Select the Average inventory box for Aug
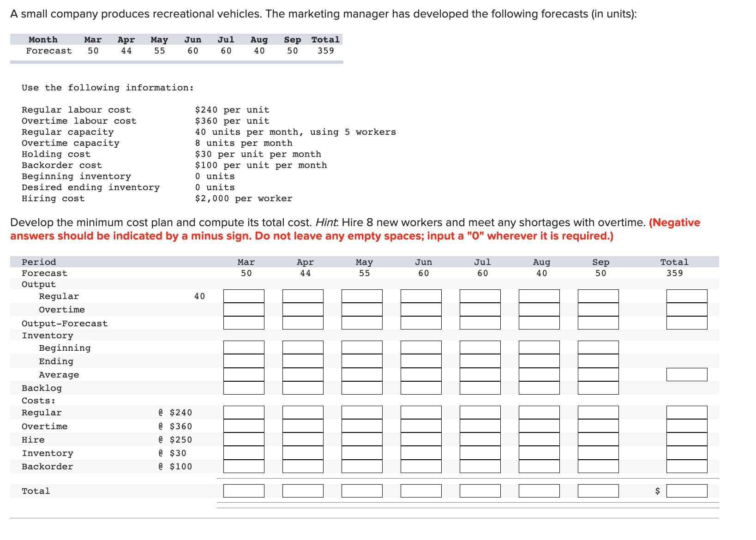The width and height of the screenshot is (756, 540). pos(539,374)
